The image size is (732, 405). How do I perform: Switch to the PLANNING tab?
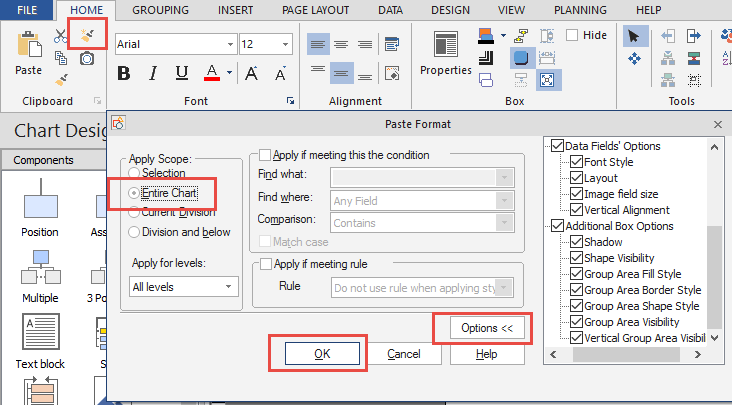(580, 10)
